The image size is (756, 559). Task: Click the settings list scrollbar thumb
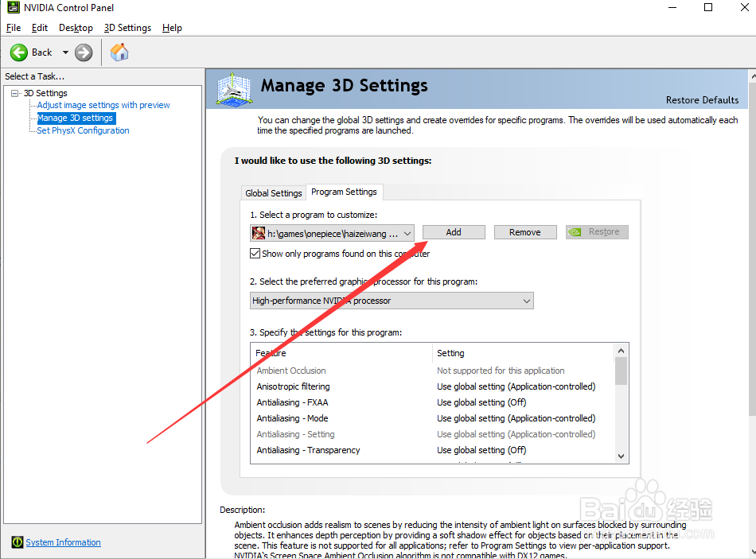(621, 371)
